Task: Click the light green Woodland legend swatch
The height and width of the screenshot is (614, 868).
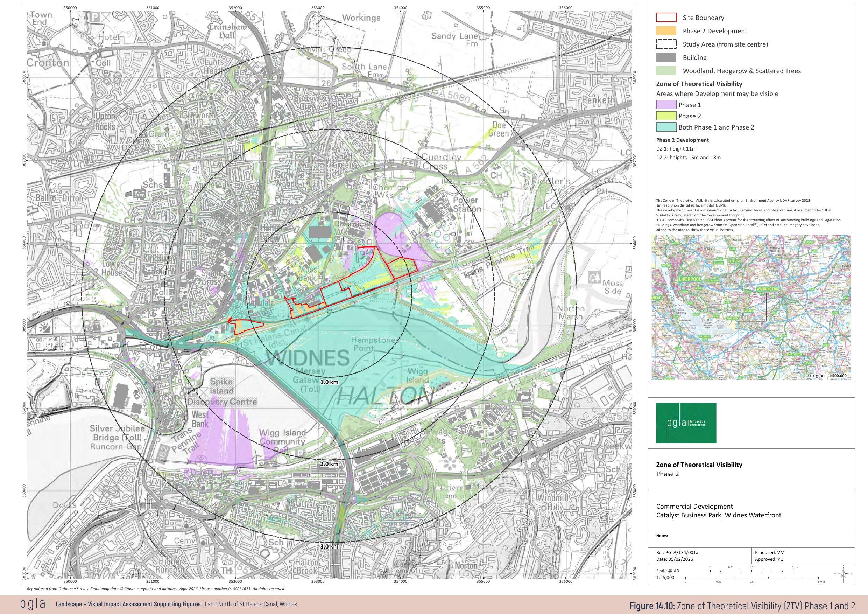Action: [x=666, y=71]
